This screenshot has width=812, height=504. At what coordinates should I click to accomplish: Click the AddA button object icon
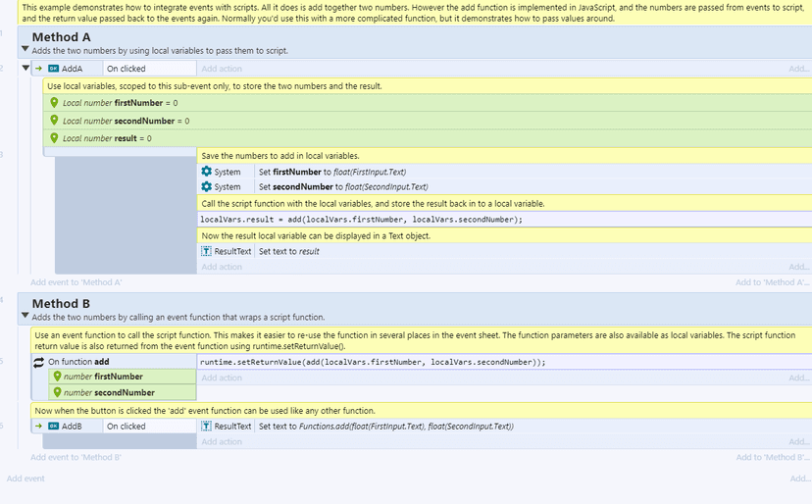[x=53, y=69]
